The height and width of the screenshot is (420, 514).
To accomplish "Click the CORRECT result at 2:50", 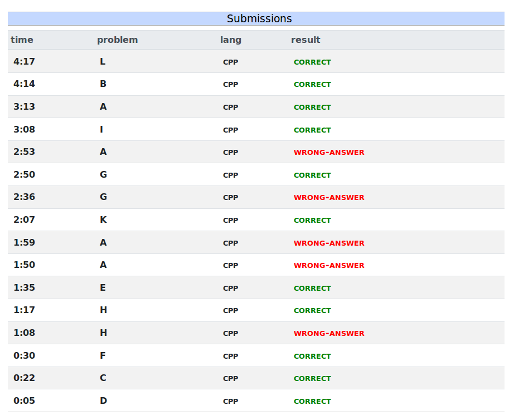I will [x=312, y=175].
